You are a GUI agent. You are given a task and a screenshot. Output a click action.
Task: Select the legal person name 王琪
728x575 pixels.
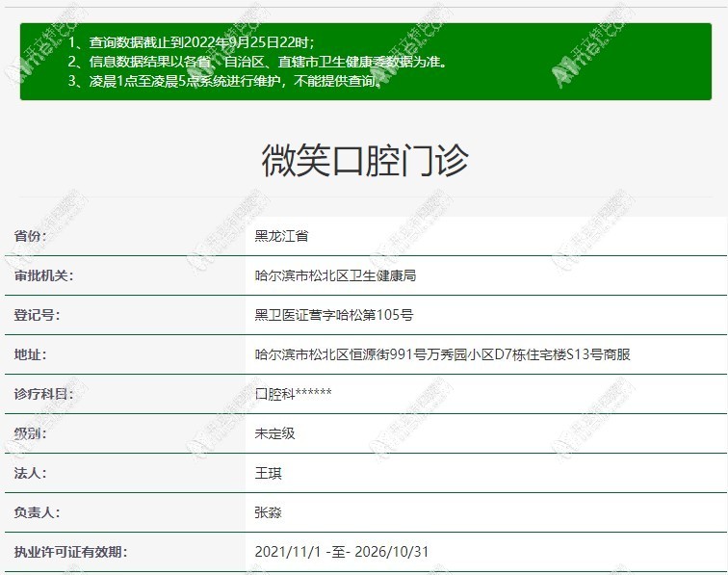tap(268, 473)
